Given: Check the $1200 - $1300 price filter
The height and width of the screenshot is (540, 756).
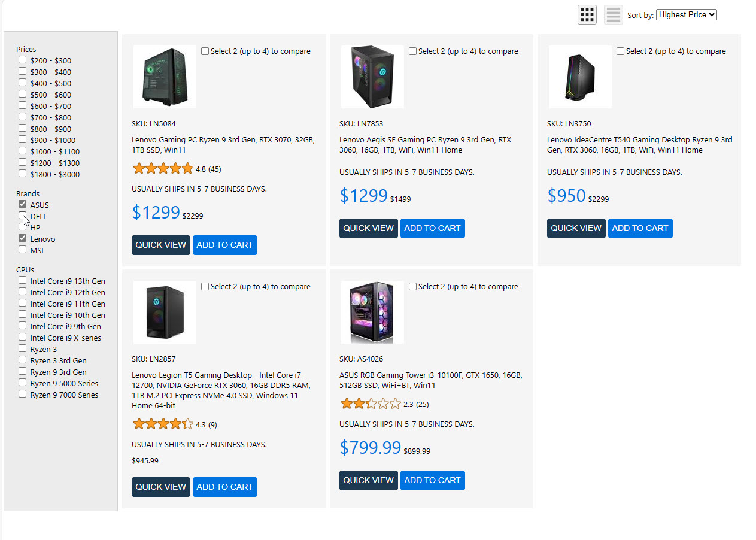Looking at the screenshot, I should (23, 162).
